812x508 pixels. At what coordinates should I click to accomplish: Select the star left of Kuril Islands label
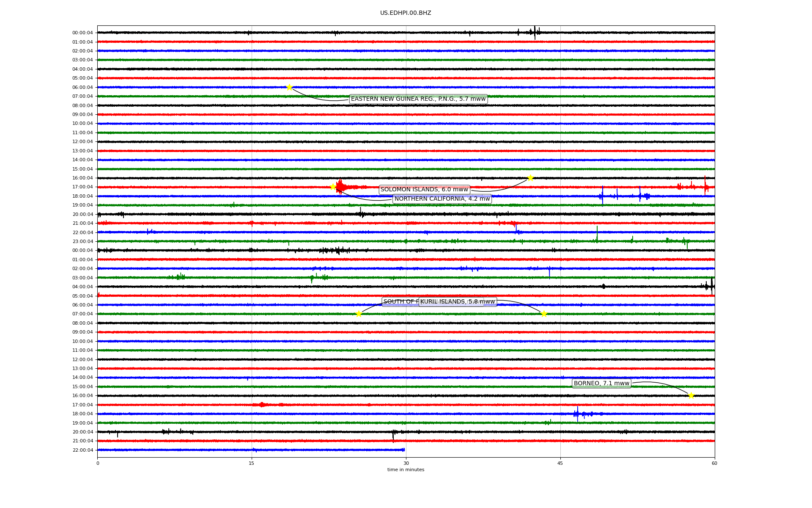pos(359,314)
